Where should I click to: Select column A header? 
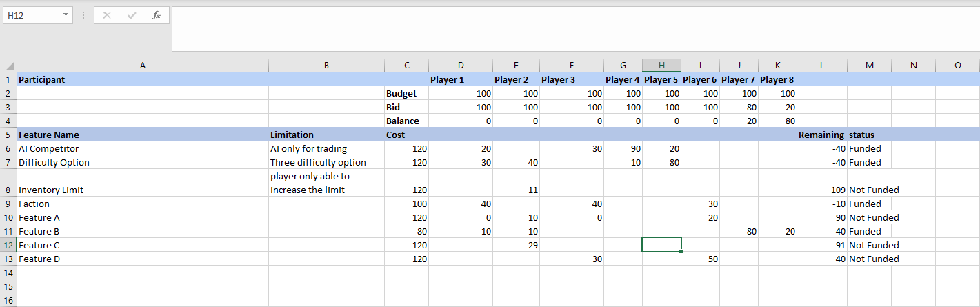point(142,66)
